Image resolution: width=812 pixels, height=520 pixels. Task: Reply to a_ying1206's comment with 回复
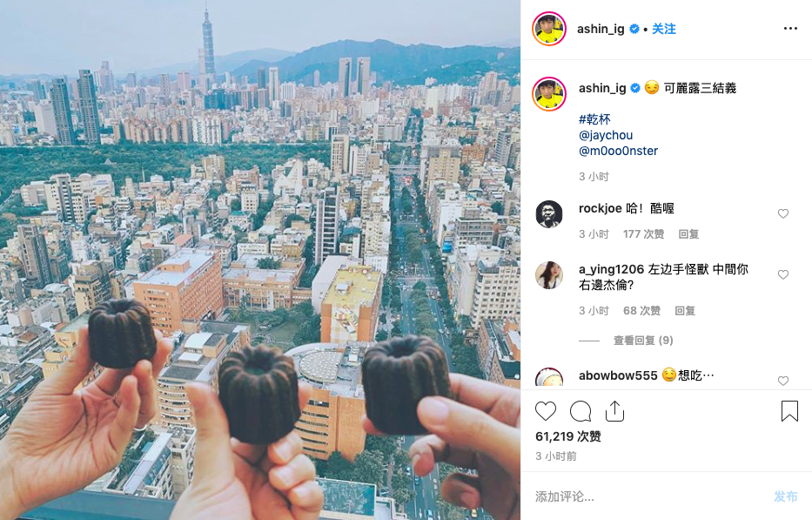pyautogui.click(x=685, y=311)
